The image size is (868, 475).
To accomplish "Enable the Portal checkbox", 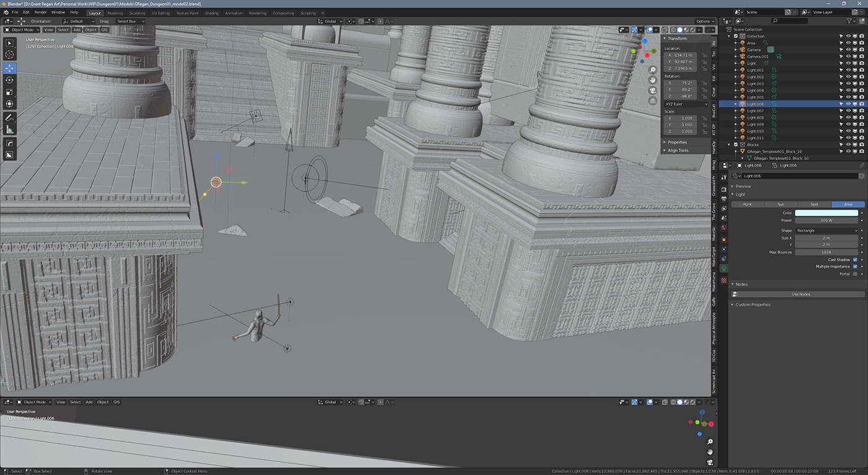I will tap(855, 273).
